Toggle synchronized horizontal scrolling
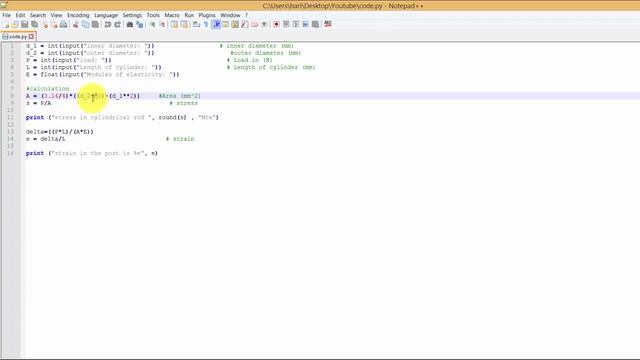Viewport: 640px width, 360px height. [x=184, y=24]
